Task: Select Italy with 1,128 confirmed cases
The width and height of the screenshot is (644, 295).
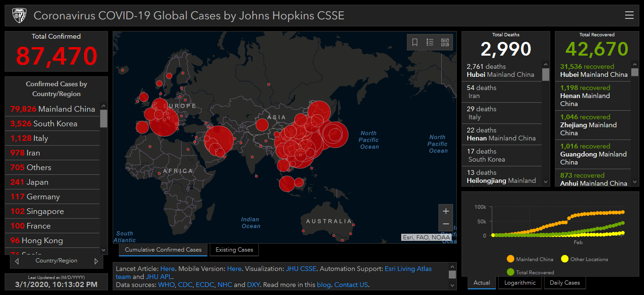Action: click(52, 138)
